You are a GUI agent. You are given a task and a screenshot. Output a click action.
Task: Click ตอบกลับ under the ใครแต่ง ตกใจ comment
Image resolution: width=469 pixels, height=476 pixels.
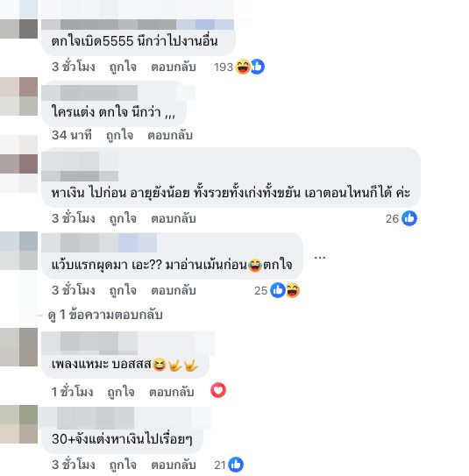tap(170, 135)
